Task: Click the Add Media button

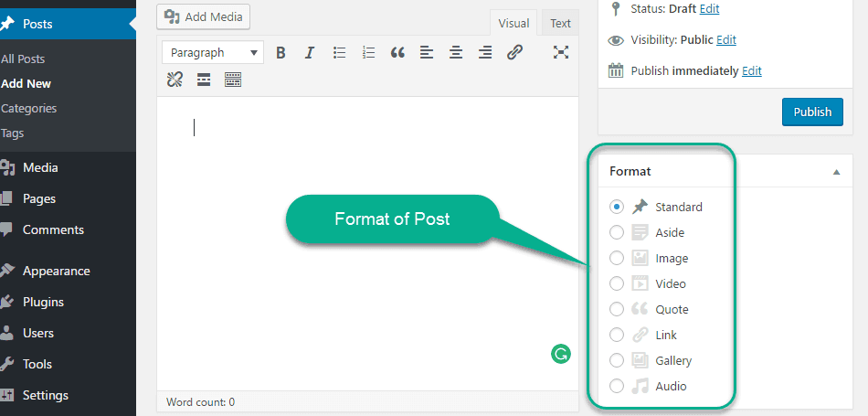Action: pyautogui.click(x=203, y=16)
